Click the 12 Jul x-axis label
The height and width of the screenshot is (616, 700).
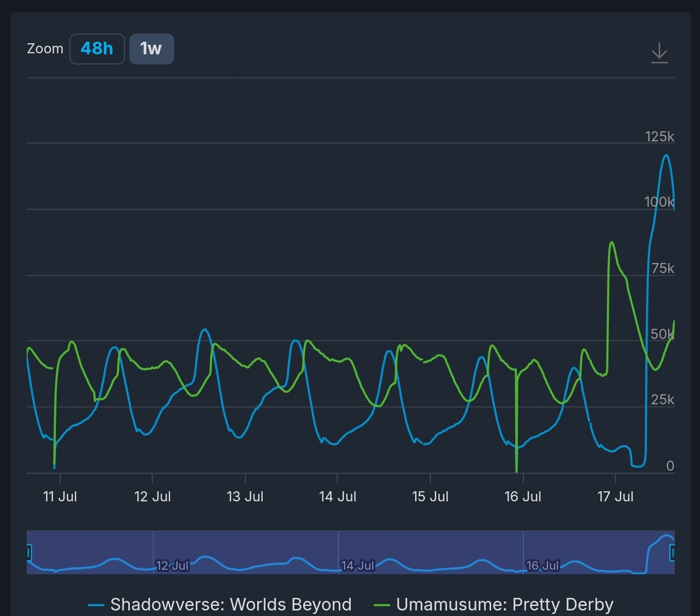coord(152,496)
